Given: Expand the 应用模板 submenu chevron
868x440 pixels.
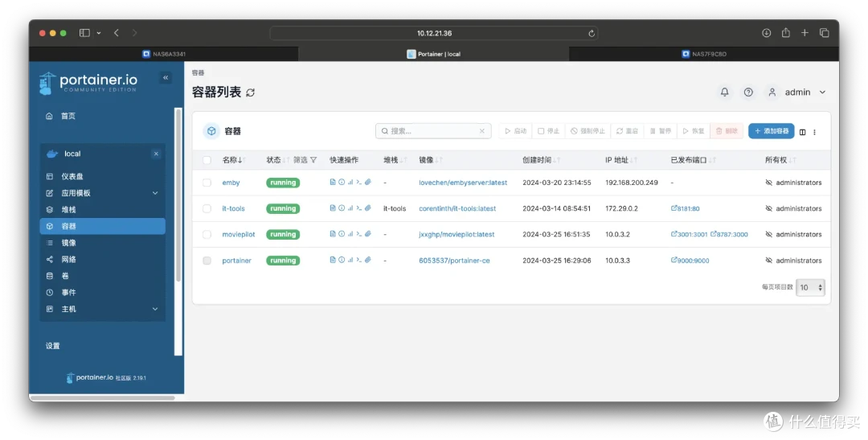Looking at the screenshot, I should coord(155,193).
